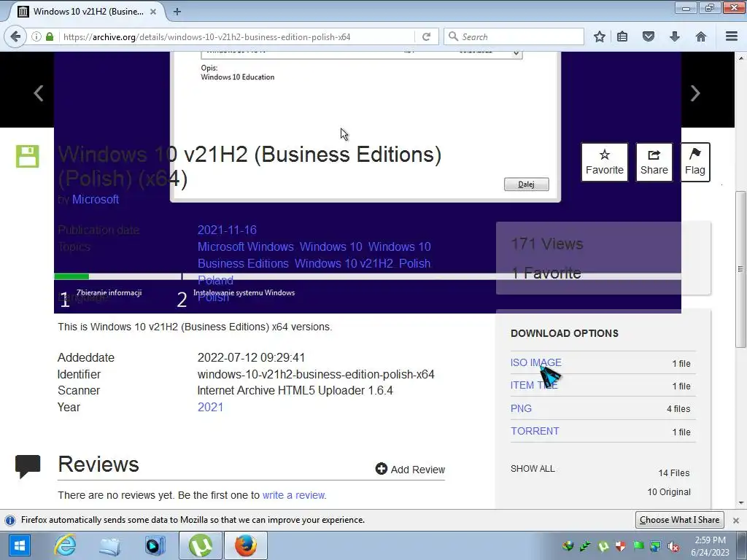Image resolution: width=747 pixels, height=560 pixels.
Task: Open the Windows Start button
Action: pyautogui.click(x=20, y=545)
